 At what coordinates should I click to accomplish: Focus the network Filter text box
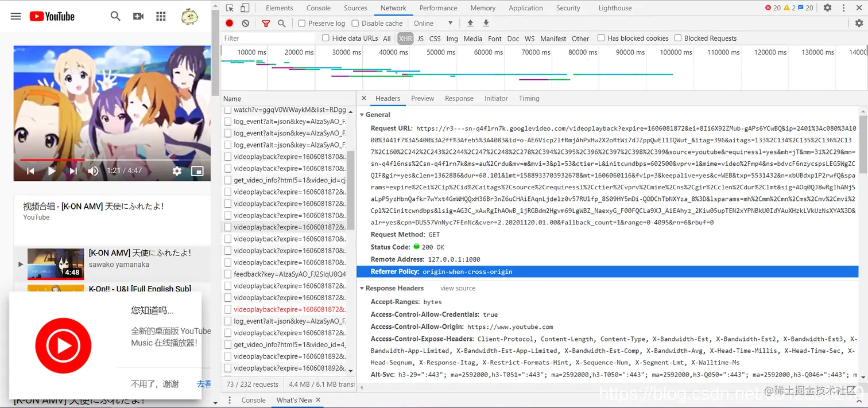pos(269,38)
